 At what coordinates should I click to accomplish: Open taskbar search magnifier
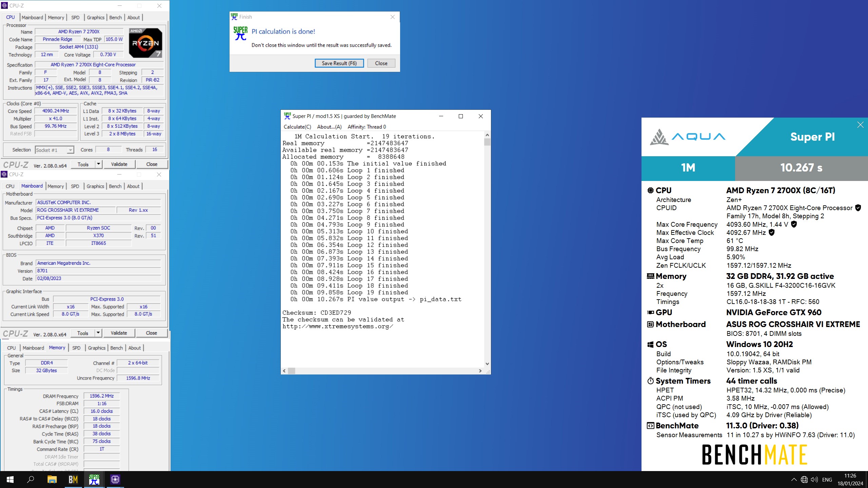click(31, 480)
